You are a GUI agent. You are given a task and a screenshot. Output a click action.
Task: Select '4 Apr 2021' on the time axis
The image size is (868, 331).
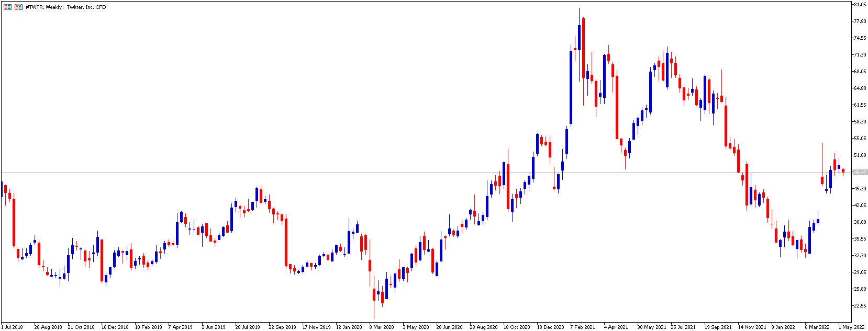[616, 327]
